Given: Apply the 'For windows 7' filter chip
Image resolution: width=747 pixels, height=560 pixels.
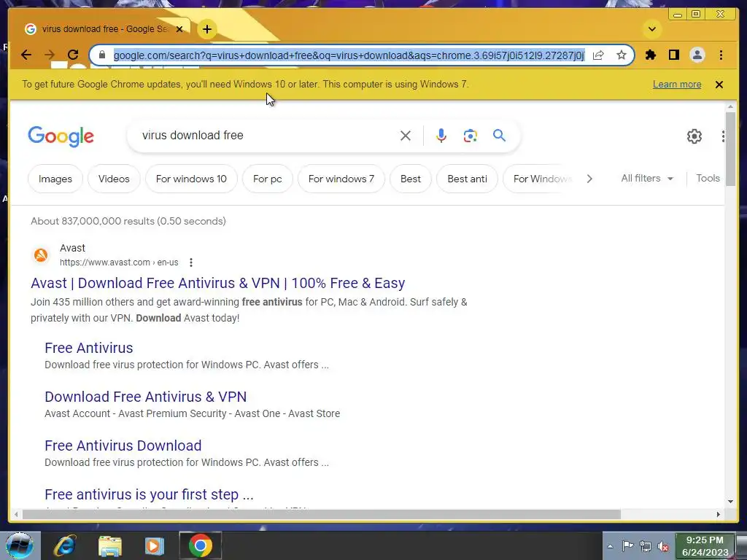Looking at the screenshot, I should 341,179.
